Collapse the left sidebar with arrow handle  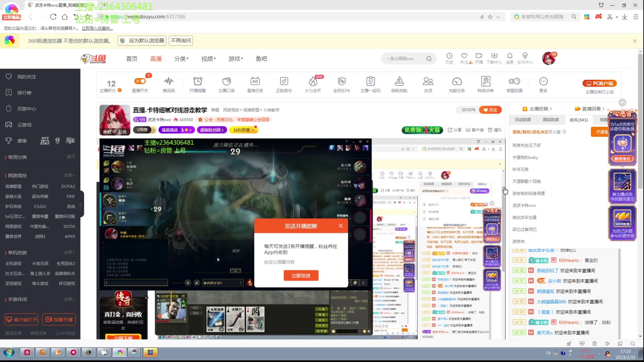(80, 204)
